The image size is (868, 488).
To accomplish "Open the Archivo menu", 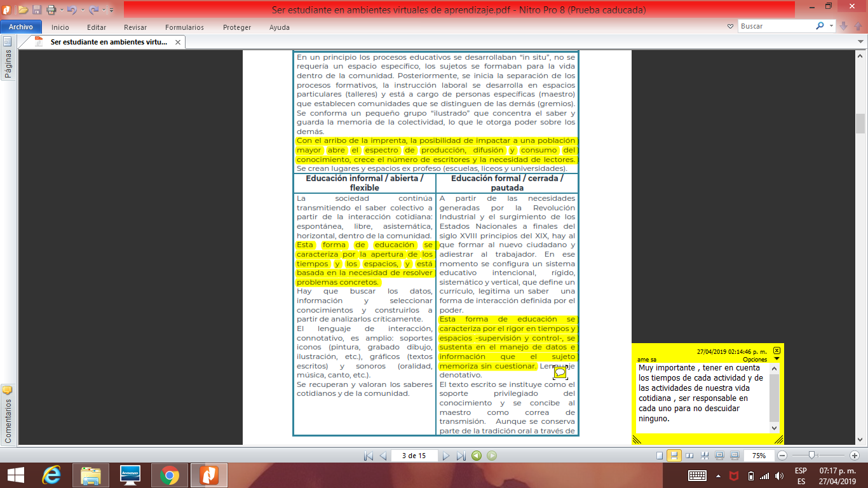I will [x=21, y=27].
